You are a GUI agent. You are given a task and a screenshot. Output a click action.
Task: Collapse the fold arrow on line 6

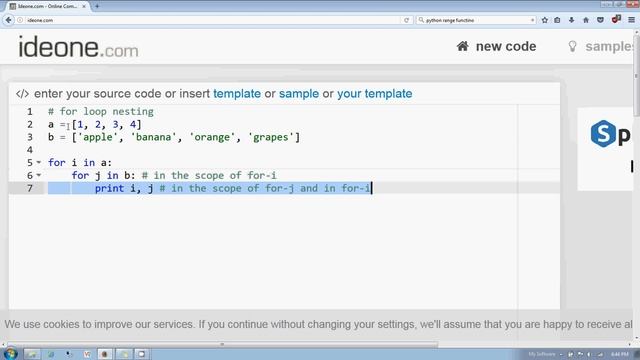pos(39,175)
